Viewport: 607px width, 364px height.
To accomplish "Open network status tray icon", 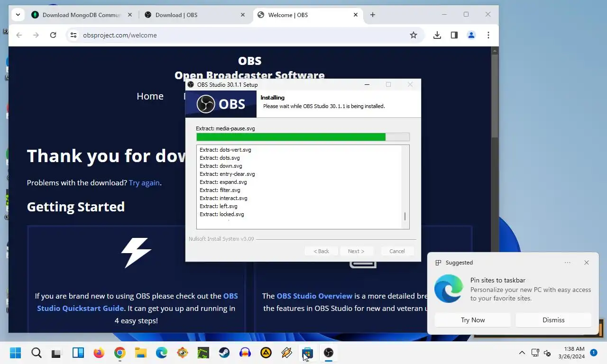I will click(535, 353).
